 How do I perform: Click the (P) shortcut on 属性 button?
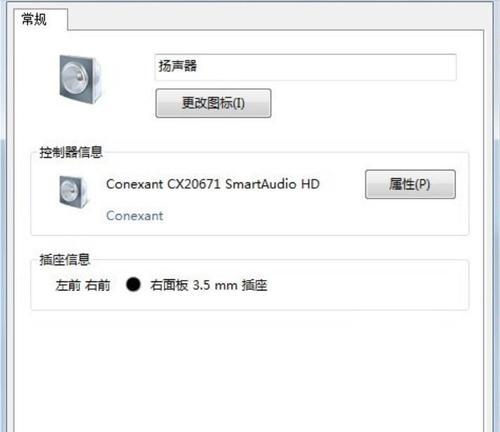coord(423,184)
